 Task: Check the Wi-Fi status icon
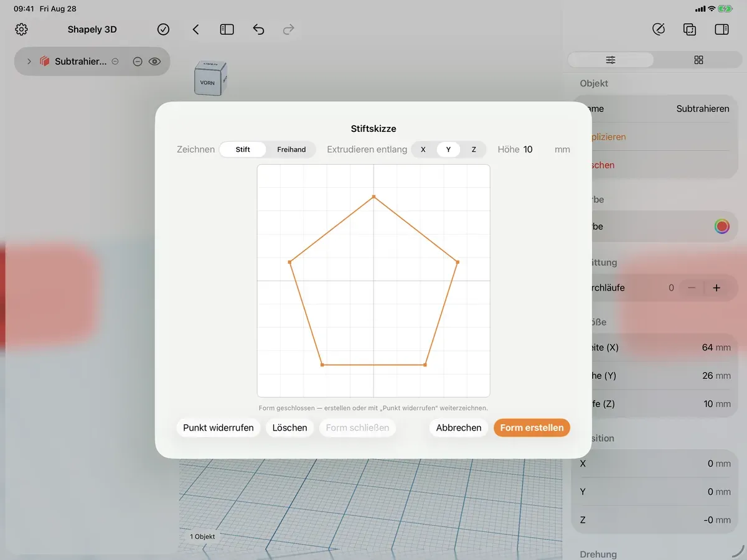click(712, 9)
